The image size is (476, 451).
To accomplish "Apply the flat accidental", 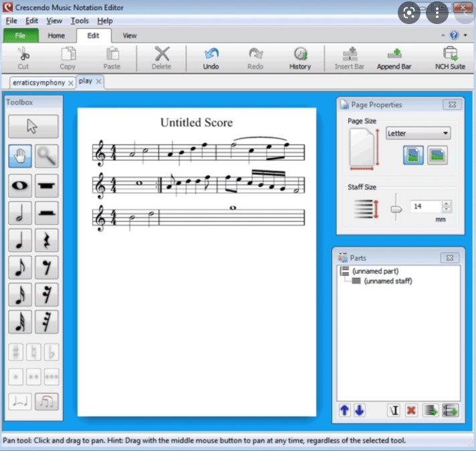I will click(51, 352).
